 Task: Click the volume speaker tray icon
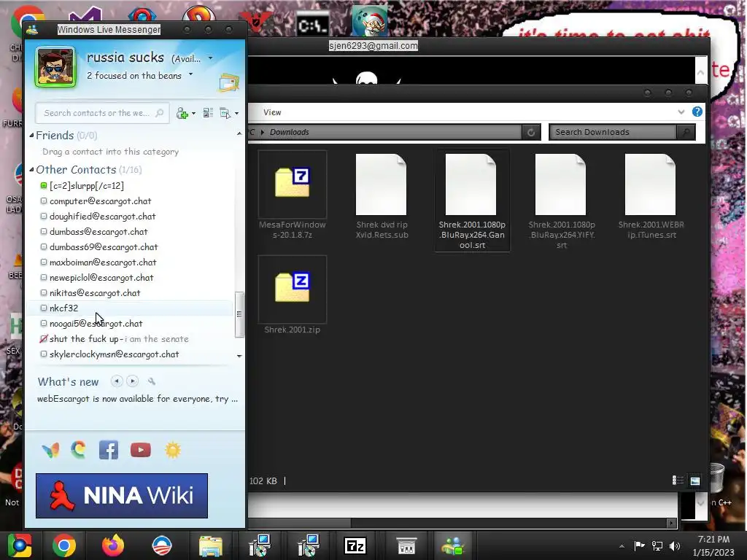(675, 546)
